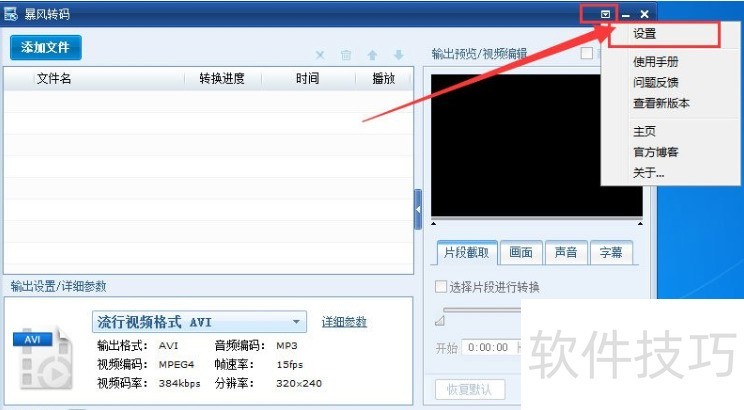The width and height of the screenshot is (744, 410).
Task: Click the clip slider start handle
Action: [x=440, y=321]
